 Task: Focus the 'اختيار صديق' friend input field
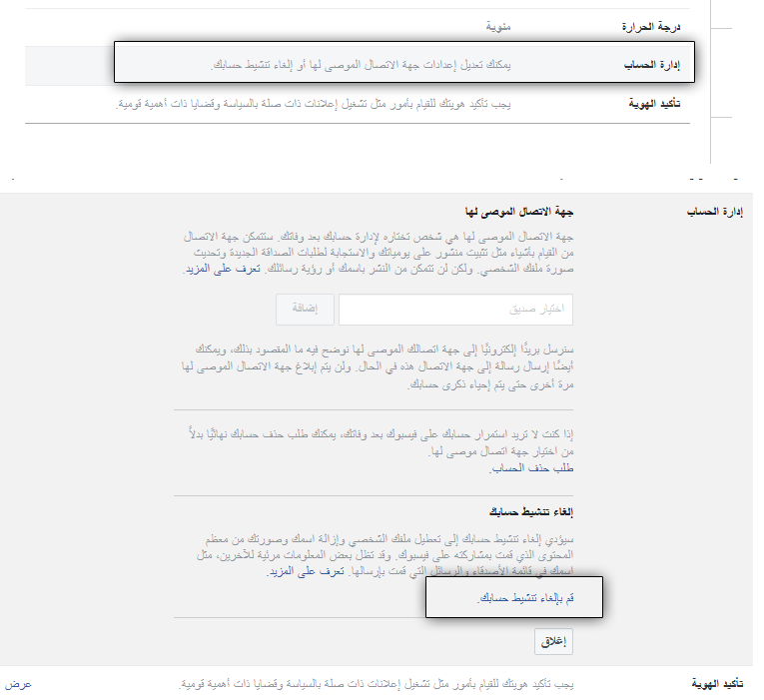[455, 310]
